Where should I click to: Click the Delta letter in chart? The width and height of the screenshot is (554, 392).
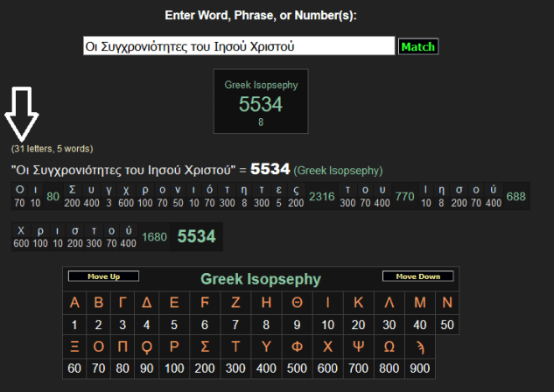[149, 304]
